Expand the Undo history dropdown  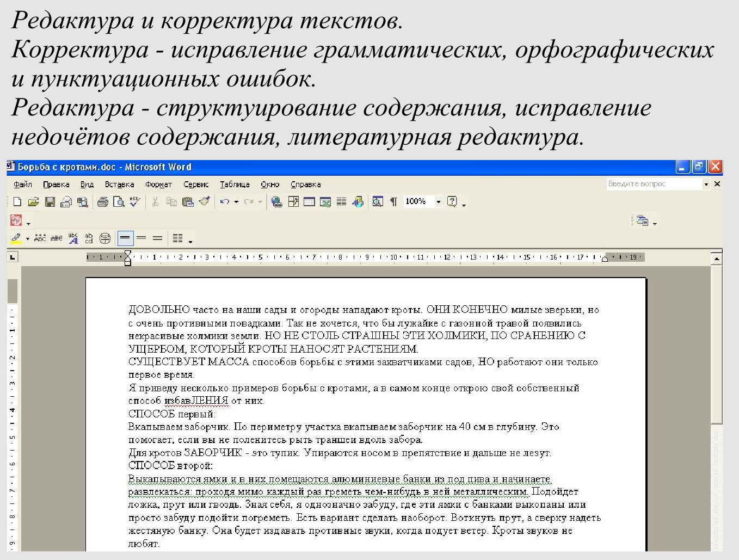[235, 201]
